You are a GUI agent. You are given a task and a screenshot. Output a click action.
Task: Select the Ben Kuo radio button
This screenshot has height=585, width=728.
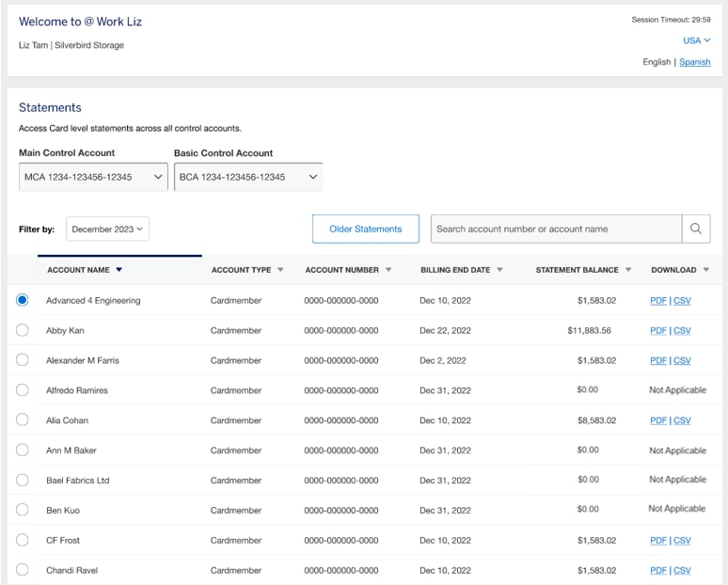tap(23, 510)
